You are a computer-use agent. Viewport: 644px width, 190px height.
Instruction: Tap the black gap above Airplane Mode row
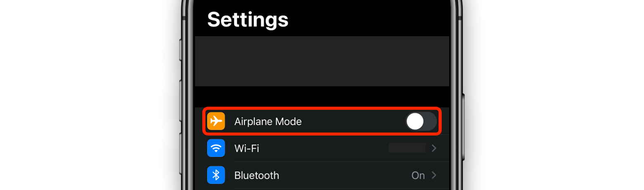click(322, 96)
